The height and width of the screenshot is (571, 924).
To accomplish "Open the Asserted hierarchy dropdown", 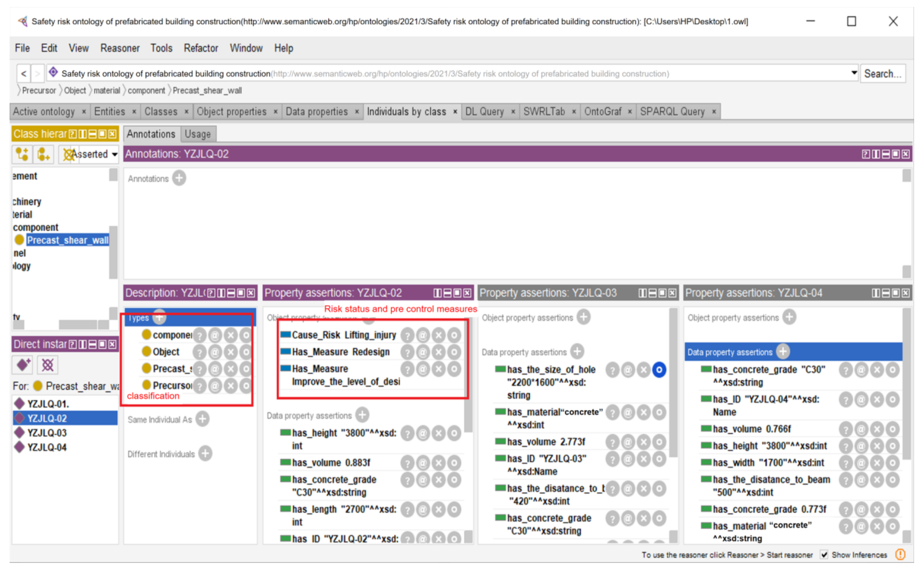I will point(114,154).
